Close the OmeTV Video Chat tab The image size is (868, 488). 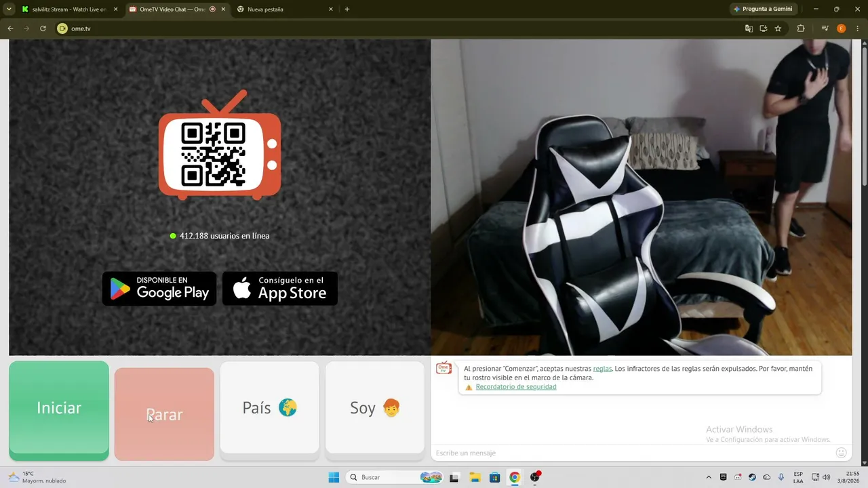[x=223, y=9]
